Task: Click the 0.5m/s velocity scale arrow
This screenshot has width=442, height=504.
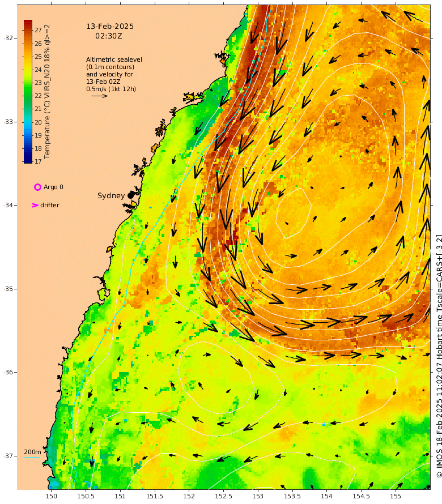Action: (x=99, y=96)
